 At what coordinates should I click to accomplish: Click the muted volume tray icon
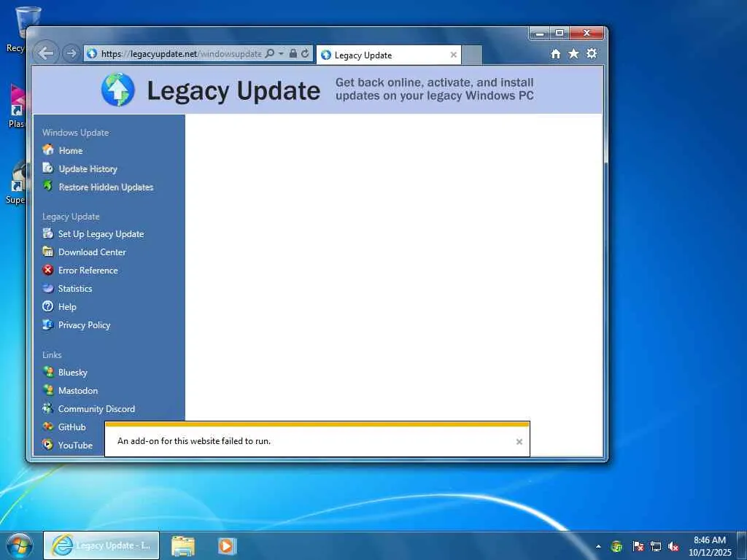pyautogui.click(x=673, y=546)
